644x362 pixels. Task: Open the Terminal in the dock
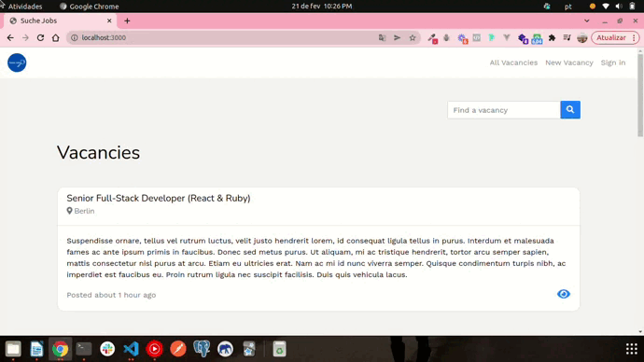coord(84,349)
